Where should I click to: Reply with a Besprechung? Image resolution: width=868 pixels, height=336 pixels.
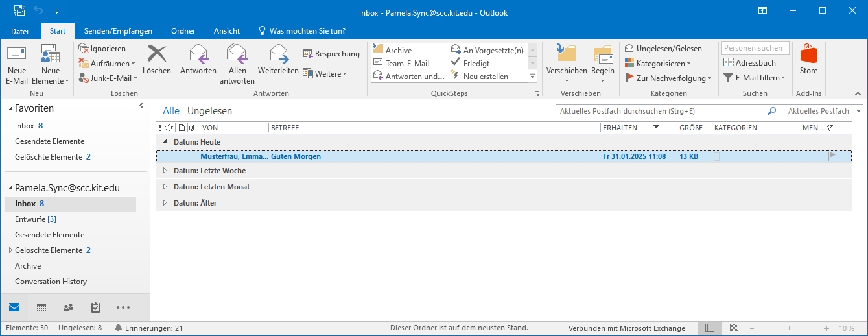tap(331, 54)
